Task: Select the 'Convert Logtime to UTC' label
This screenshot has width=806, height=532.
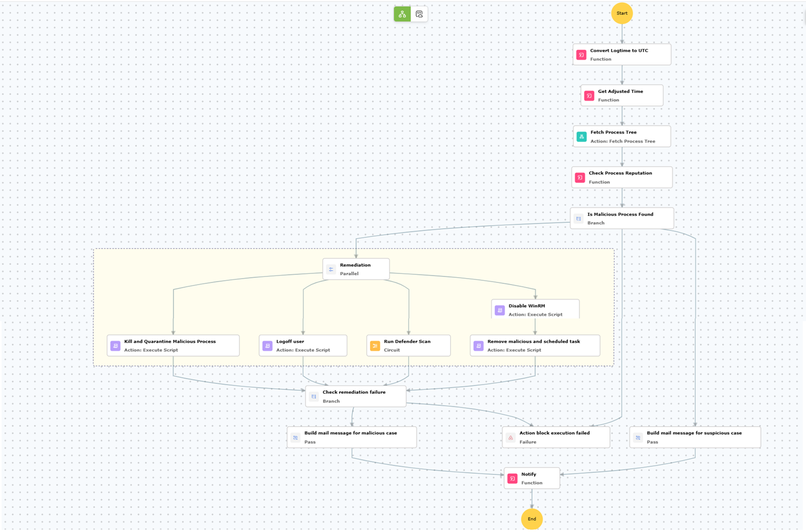Action: tap(619, 51)
